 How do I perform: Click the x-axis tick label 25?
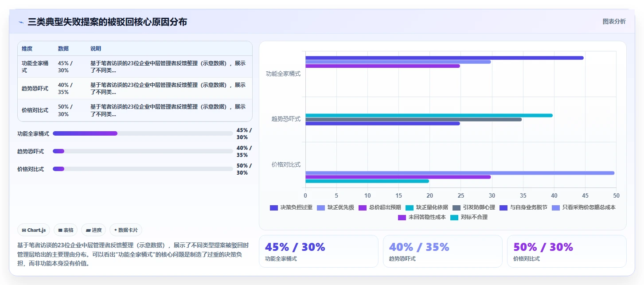(x=461, y=195)
